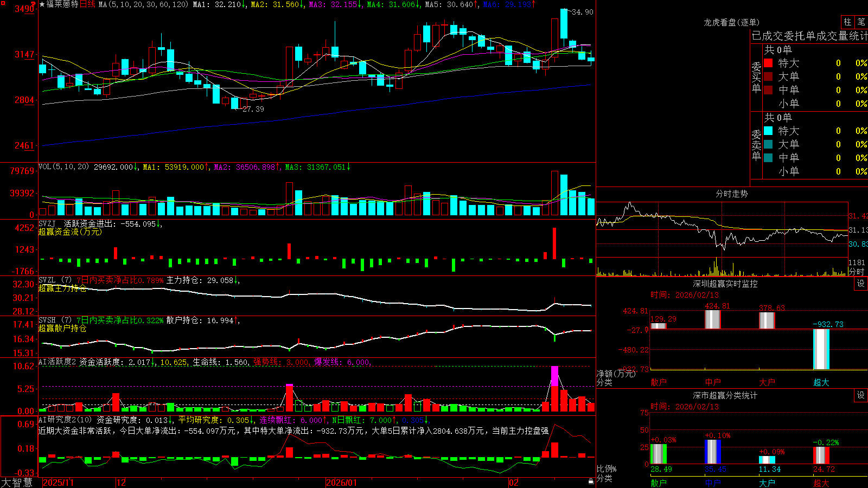Click the 2026/01 timeline marker
The height and width of the screenshot is (488, 868).
(x=342, y=483)
